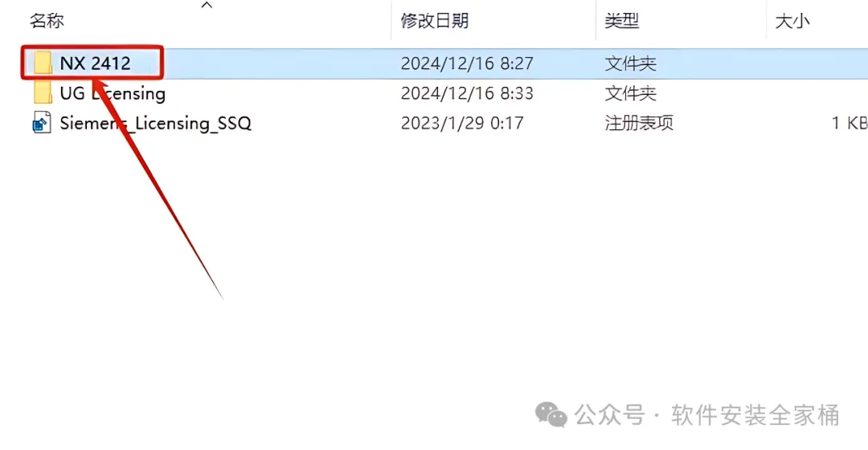Click the Siemens_Licensing_SSQ registry file icon
Screen dimensions: 868x450
[x=42, y=123]
